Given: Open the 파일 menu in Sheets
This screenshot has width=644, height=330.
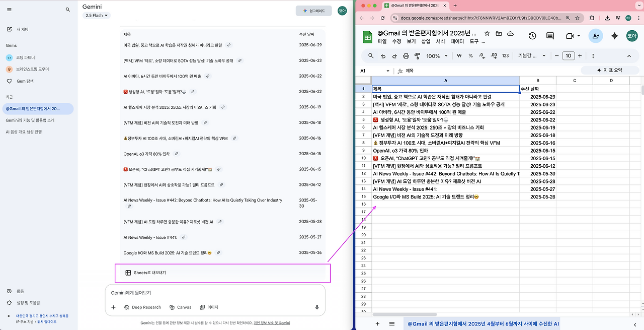Looking at the screenshot, I should (382, 41).
